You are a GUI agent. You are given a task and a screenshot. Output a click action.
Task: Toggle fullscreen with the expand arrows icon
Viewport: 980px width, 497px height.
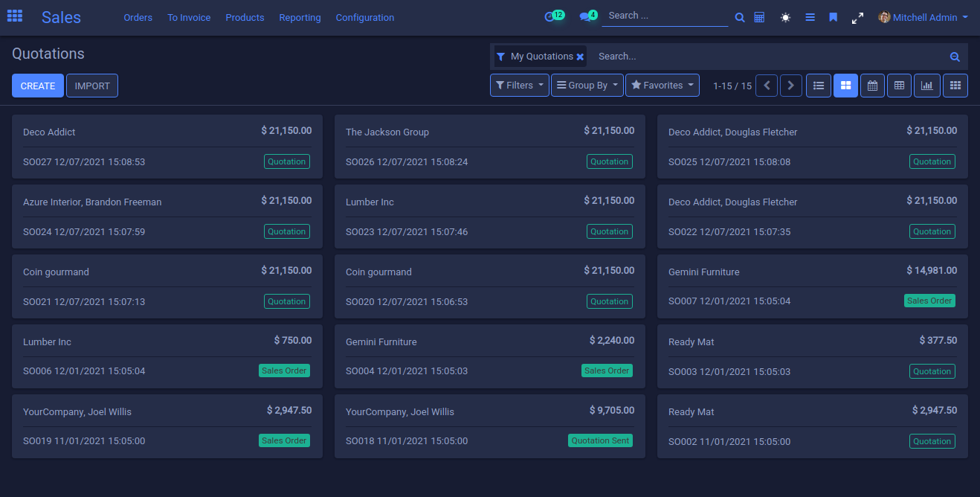point(857,18)
